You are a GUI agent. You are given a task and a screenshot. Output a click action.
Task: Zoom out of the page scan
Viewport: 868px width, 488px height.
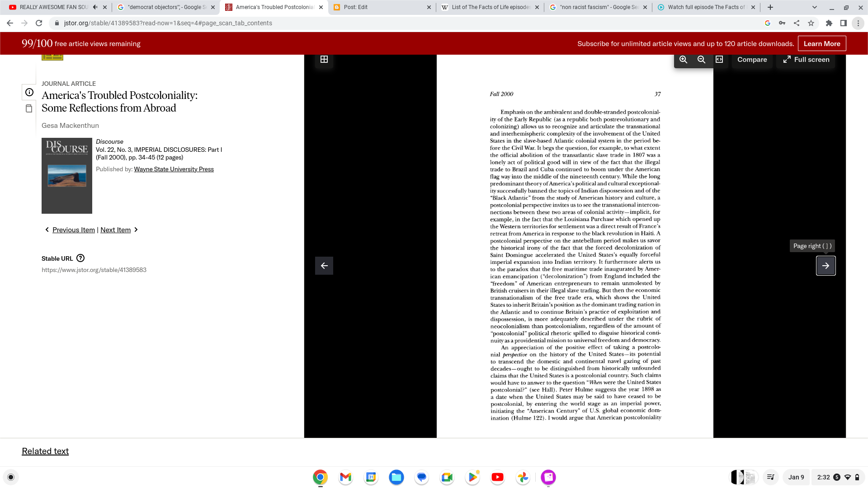701,60
